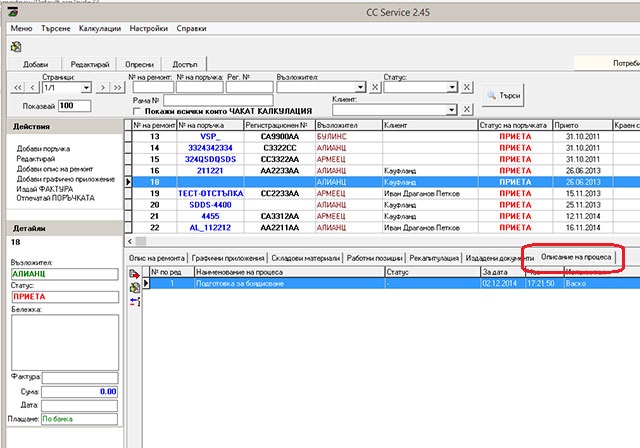
Task: Select process row 'Подготовка за боядисване'
Action: (391, 283)
